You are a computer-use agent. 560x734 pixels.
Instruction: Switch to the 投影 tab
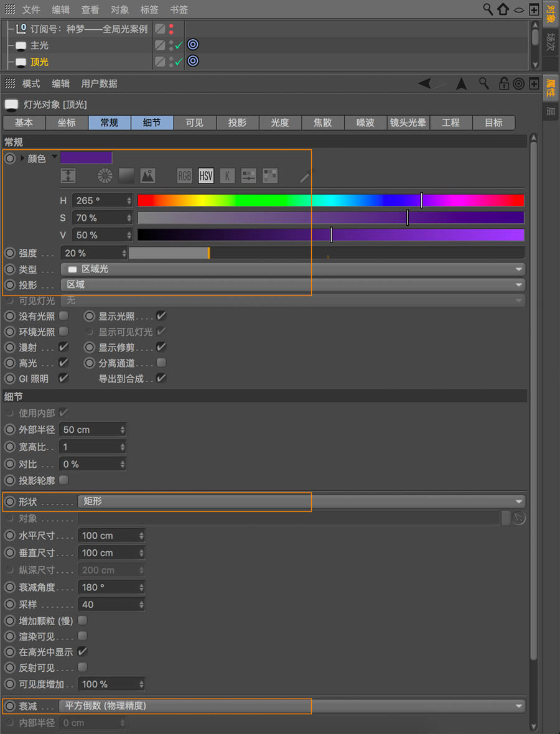point(237,123)
